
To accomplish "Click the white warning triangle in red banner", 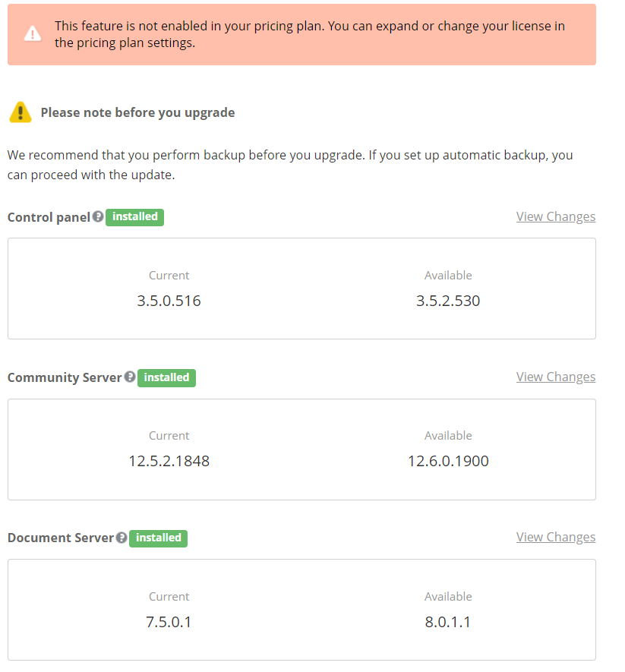I will click(33, 34).
